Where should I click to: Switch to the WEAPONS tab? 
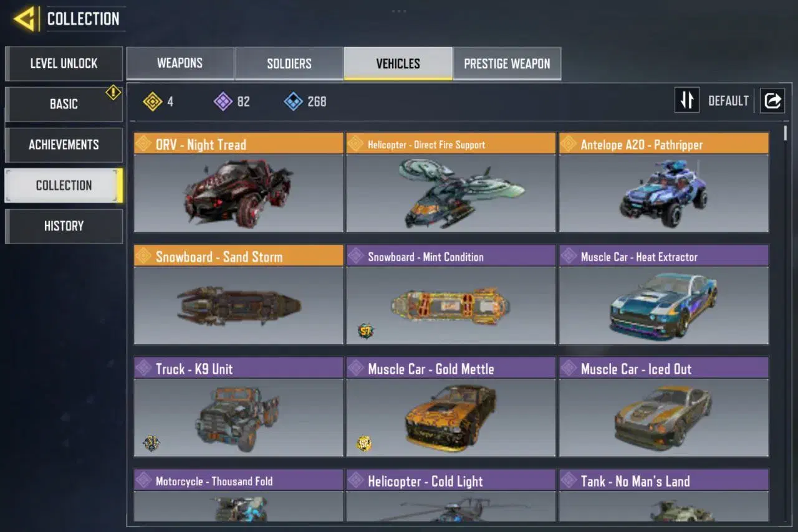click(x=180, y=64)
